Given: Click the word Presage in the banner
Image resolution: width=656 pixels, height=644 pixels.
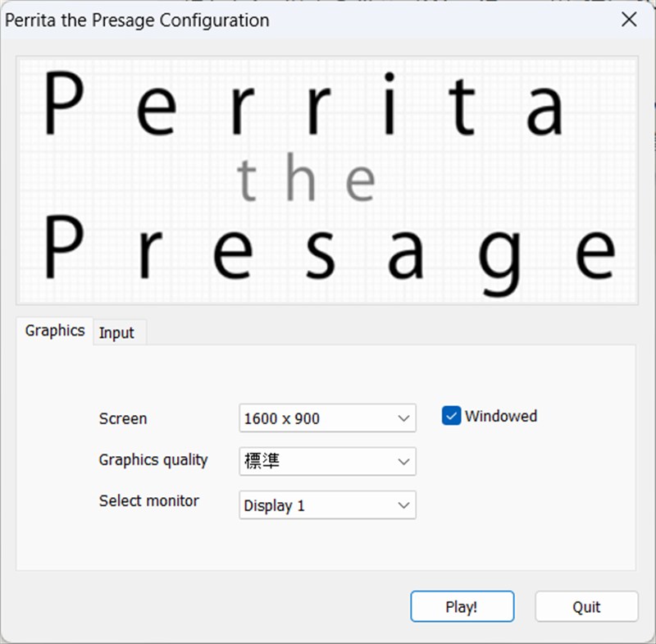Looking at the screenshot, I should tap(328, 249).
